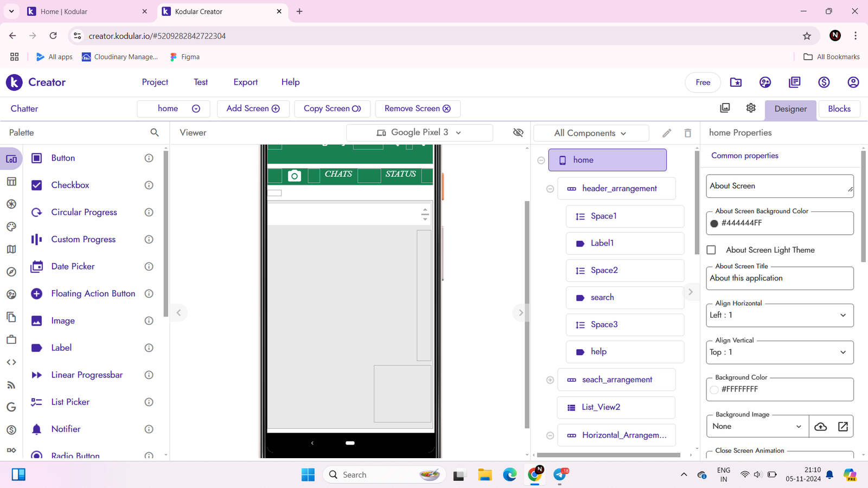Open the assets manager icon beside settings
The width and height of the screenshot is (868, 488).
[x=725, y=108]
